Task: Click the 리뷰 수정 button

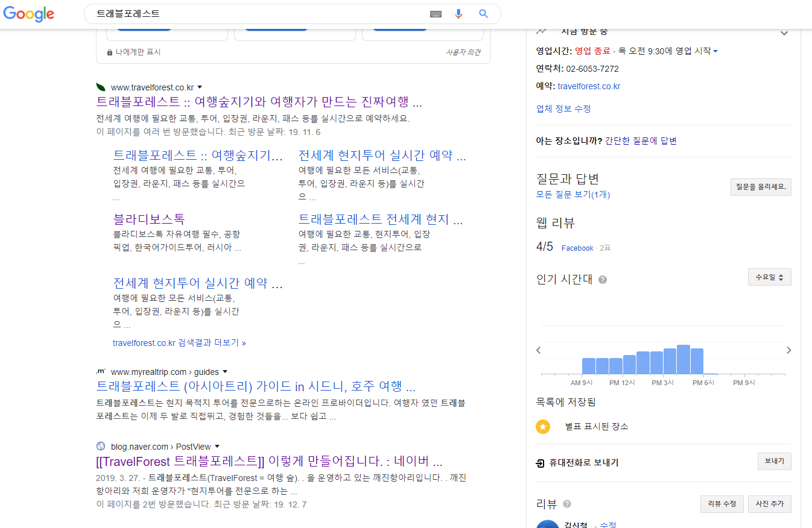Action: [722, 504]
